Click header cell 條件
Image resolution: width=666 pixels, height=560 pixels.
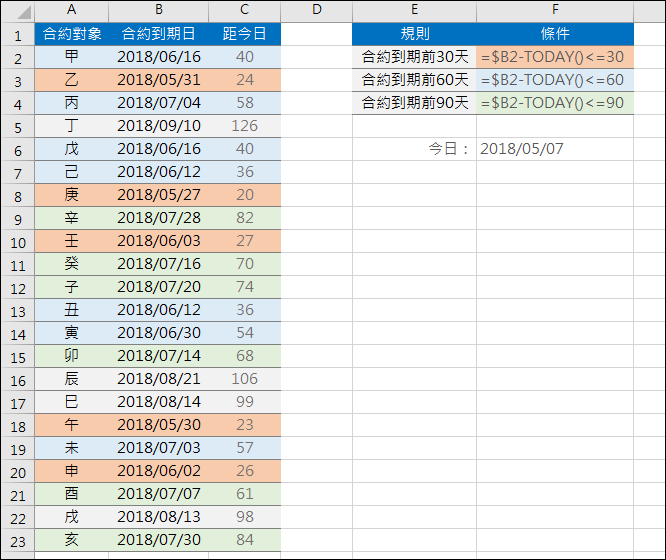(555, 34)
